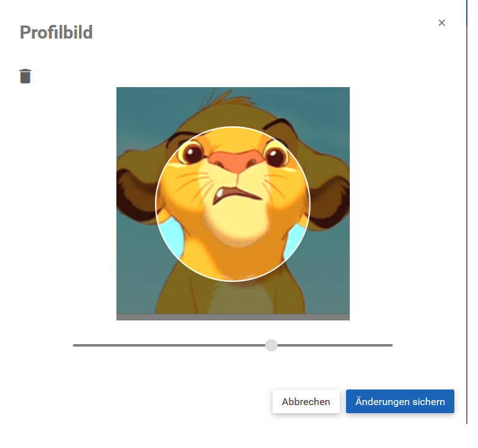Click the Abbrechen button
This screenshot has height=448, width=478.
click(x=306, y=401)
